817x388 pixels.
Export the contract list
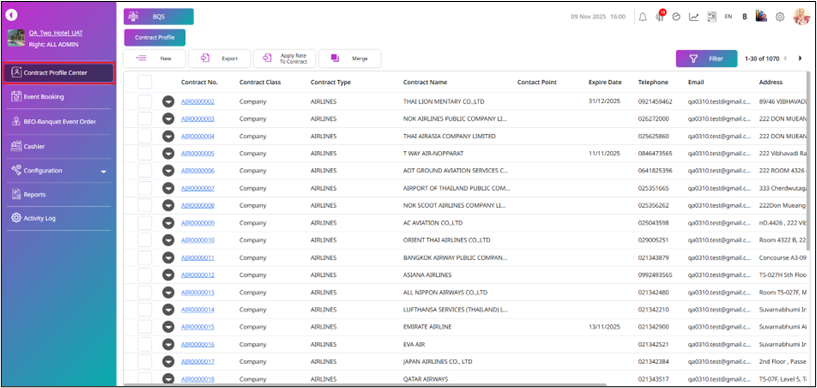[219, 58]
